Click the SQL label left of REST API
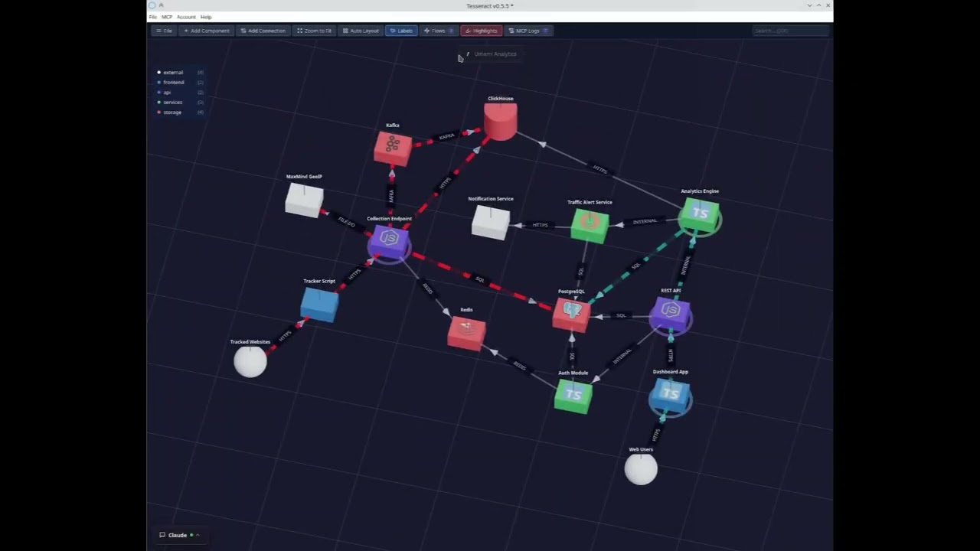The width and height of the screenshot is (980, 551). (x=621, y=315)
